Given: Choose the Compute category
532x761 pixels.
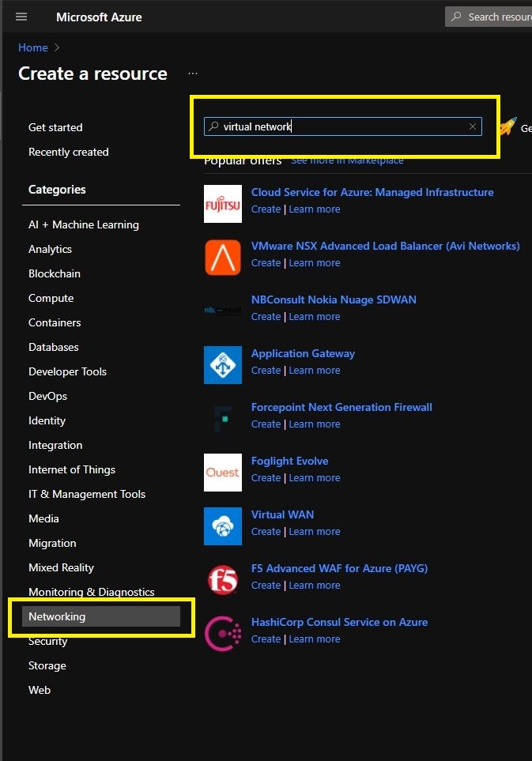Looking at the screenshot, I should tap(51, 298).
